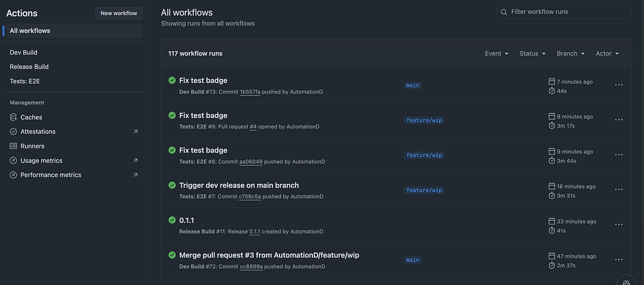Open the Event filter dropdown
The image size is (644, 285).
497,54
